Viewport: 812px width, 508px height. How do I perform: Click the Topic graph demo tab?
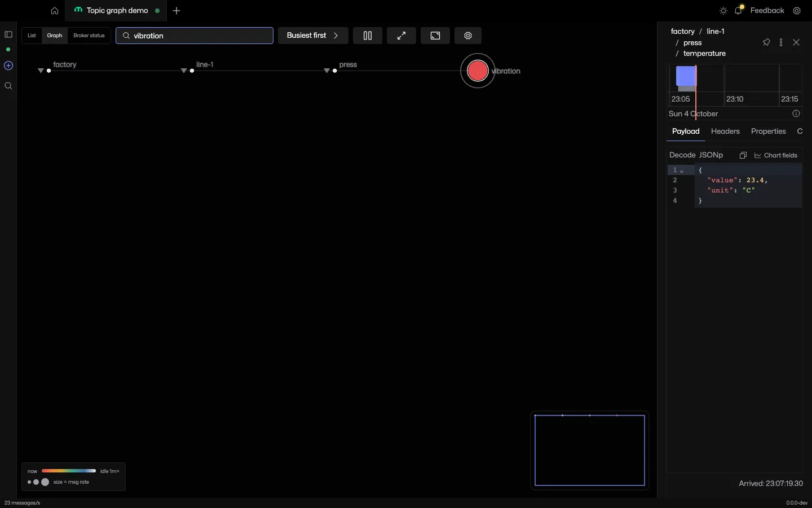click(x=117, y=11)
